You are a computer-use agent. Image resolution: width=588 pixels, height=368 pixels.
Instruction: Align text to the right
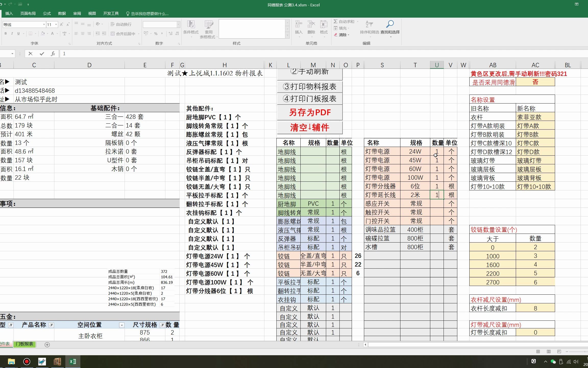pos(89,33)
